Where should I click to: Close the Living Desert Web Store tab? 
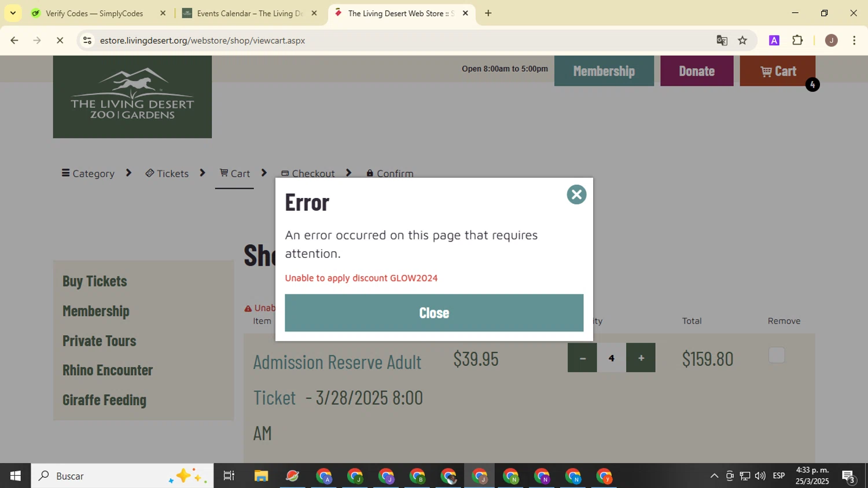pyautogui.click(x=465, y=13)
